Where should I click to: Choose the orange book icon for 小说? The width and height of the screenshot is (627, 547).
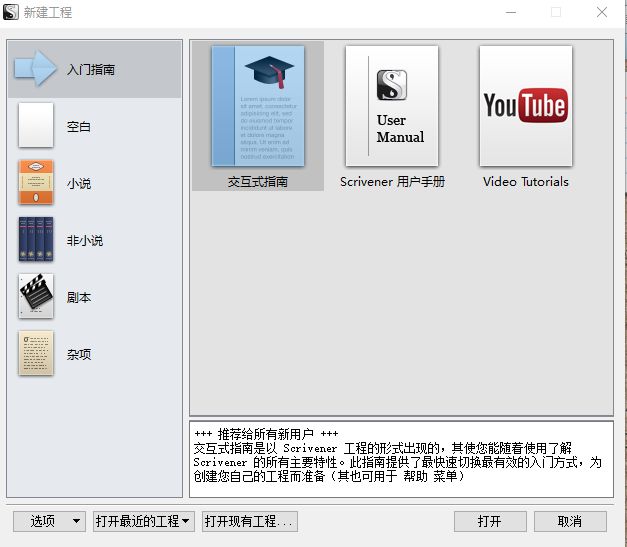pyautogui.click(x=36, y=182)
